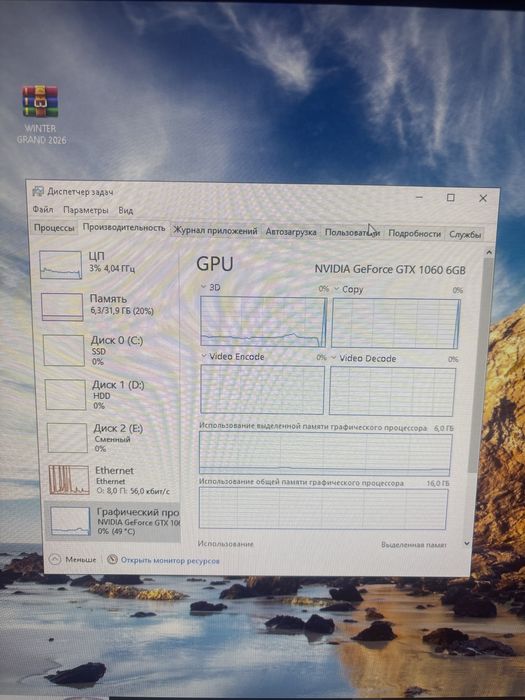
Task: Minimize the Диспетчер задач window
Action: point(419,196)
